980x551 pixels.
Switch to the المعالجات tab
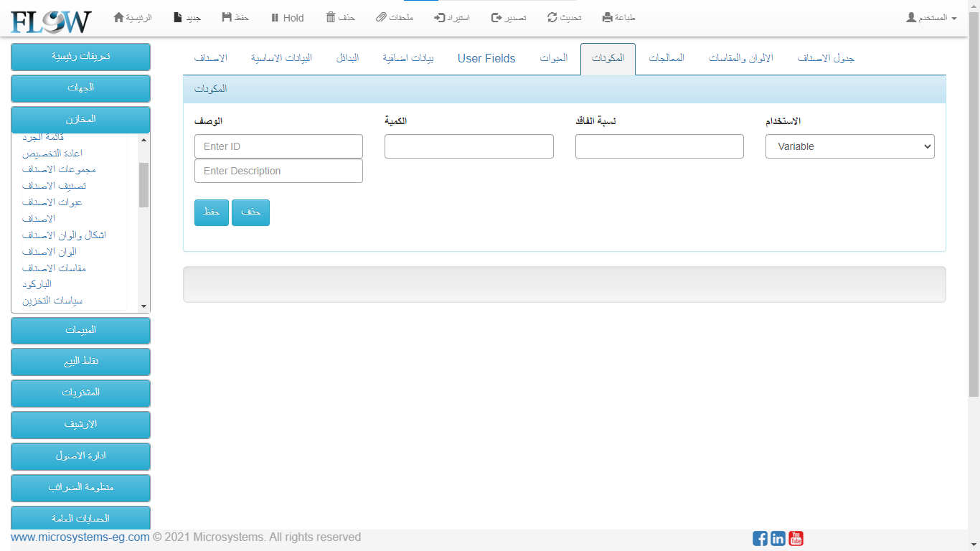(x=666, y=58)
